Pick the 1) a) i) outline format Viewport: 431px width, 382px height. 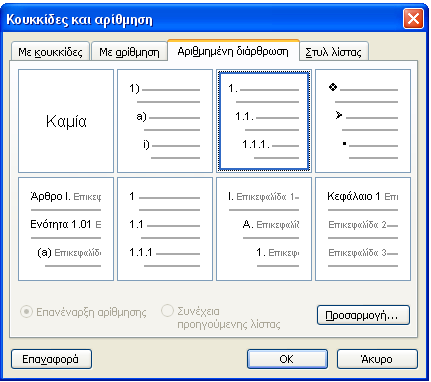point(165,121)
